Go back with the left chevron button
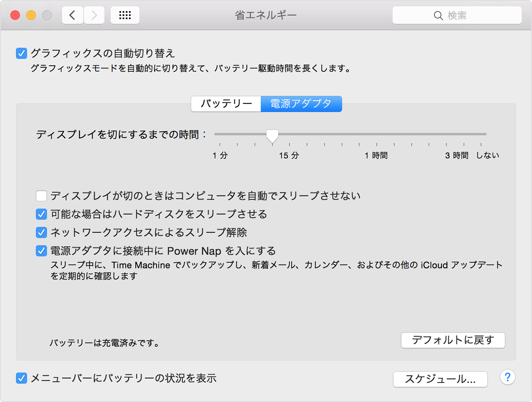 coord(72,15)
